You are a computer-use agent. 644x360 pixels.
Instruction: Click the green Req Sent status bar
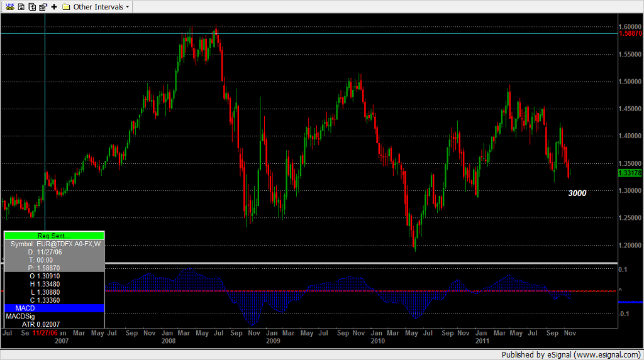[x=54, y=236]
